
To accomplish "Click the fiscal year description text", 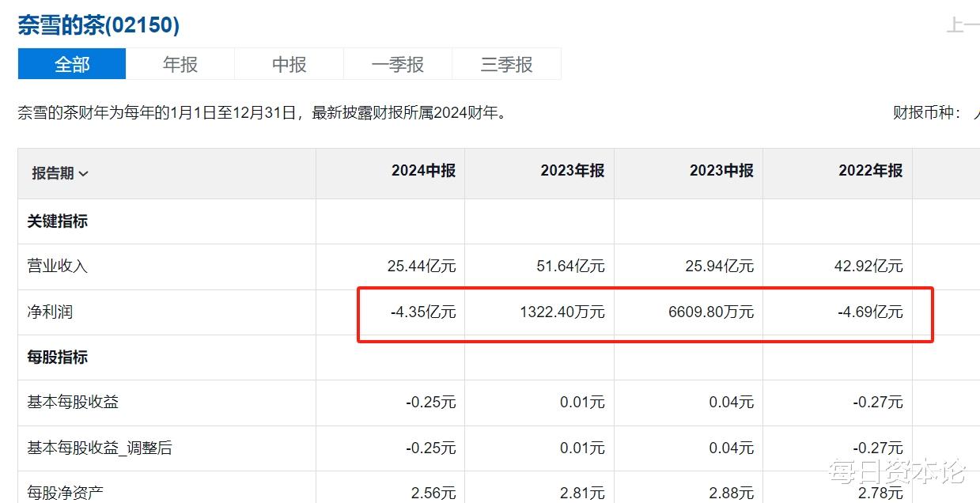I will (263, 113).
